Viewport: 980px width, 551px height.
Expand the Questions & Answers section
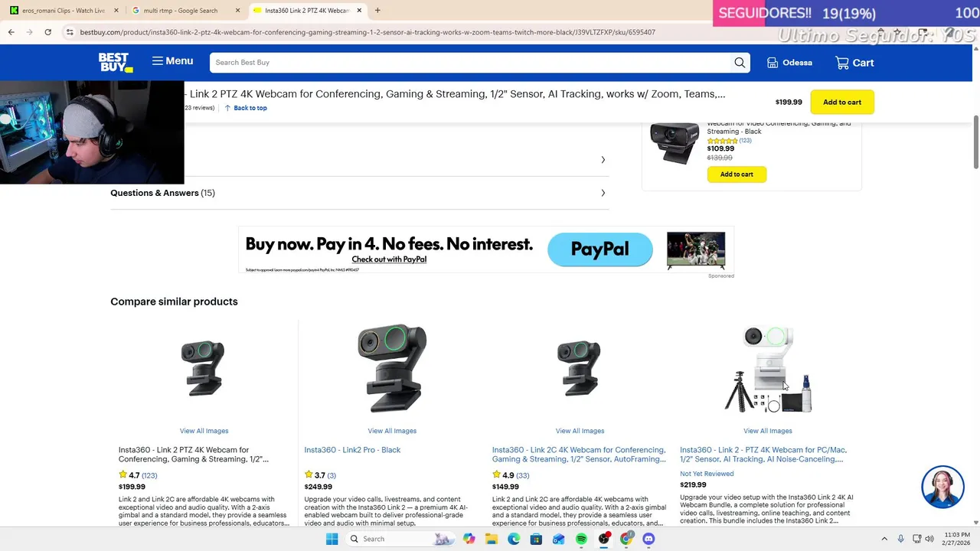(360, 193)
